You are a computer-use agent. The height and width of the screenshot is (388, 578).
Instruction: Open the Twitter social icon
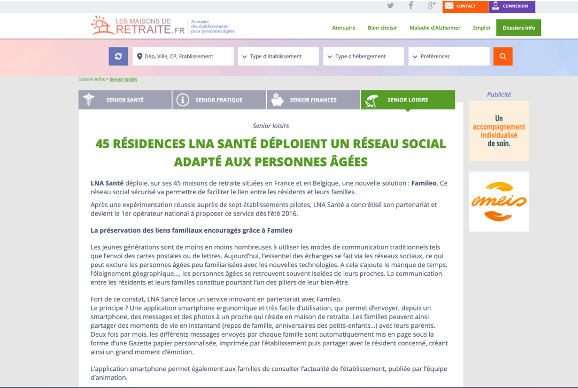pyautogui.click(x=390, y=6)
